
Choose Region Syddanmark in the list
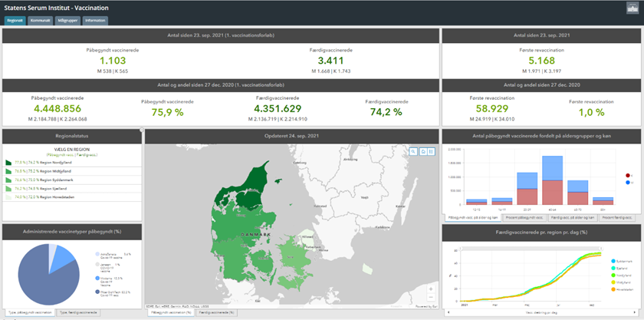point(72,180)
